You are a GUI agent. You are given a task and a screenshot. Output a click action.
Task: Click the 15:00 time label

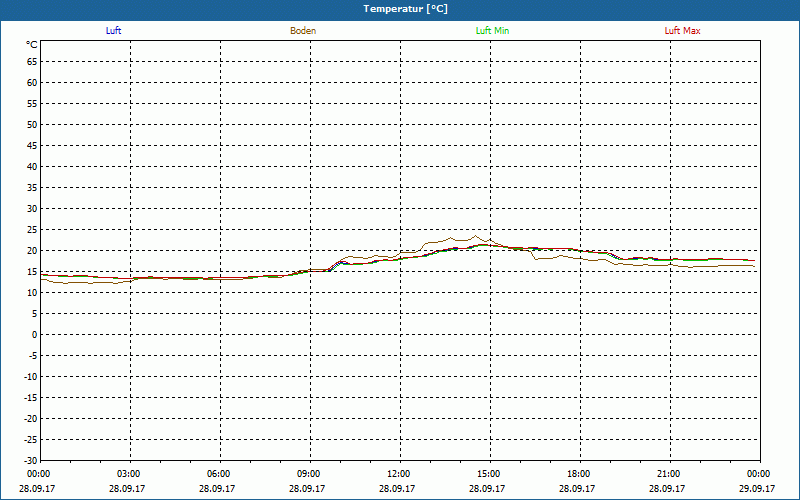coord(489,474)
